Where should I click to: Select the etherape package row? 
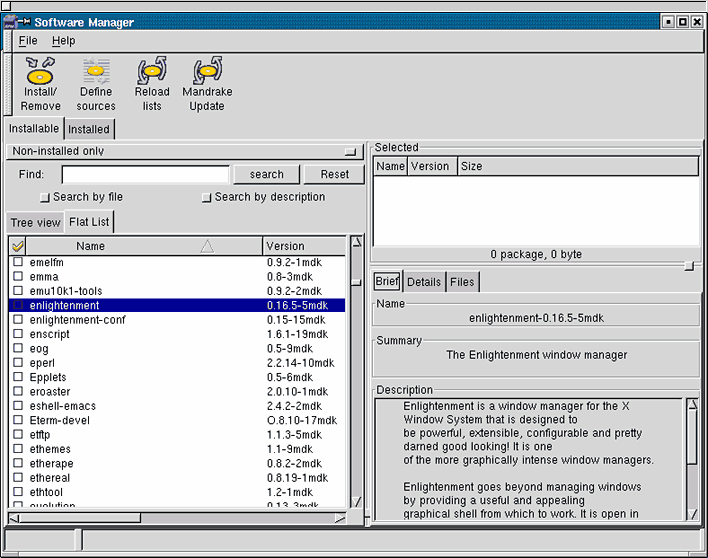[177, 463]
